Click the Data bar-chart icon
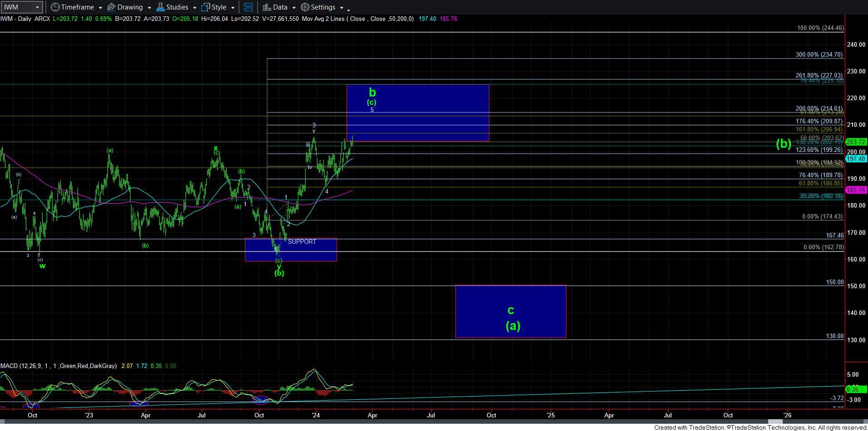The image size is (868, 431). tap(267, 7)
